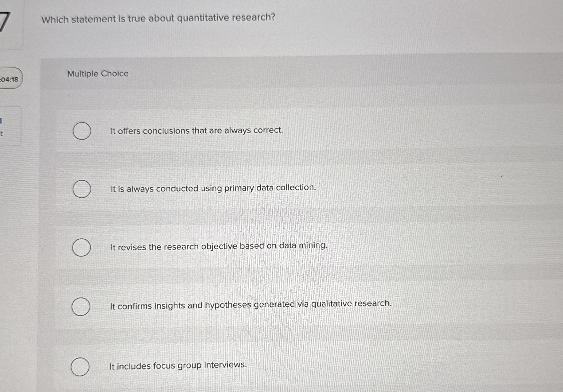Select 'It revises the research objective based on data mining'
This screenshot has height=392, width=563.
click(x=82, y=248)
